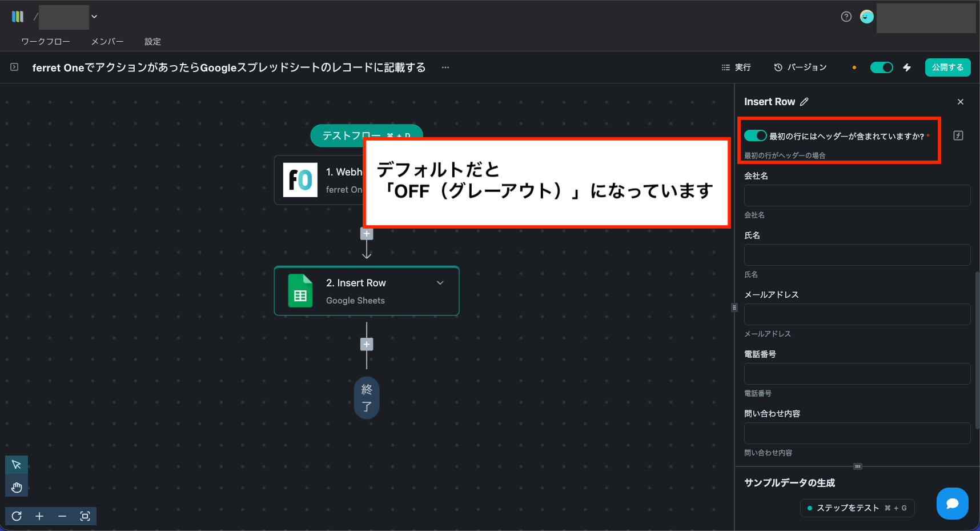Click the 公開する publish button
The image size is (980, 531).
(x=947, y=67)
